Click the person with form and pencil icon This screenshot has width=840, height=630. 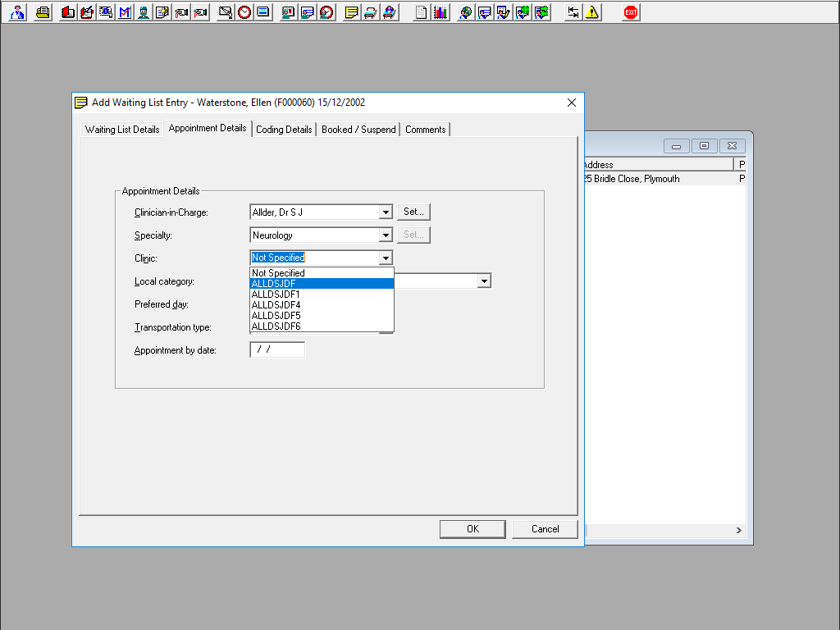tap(504, 12)
